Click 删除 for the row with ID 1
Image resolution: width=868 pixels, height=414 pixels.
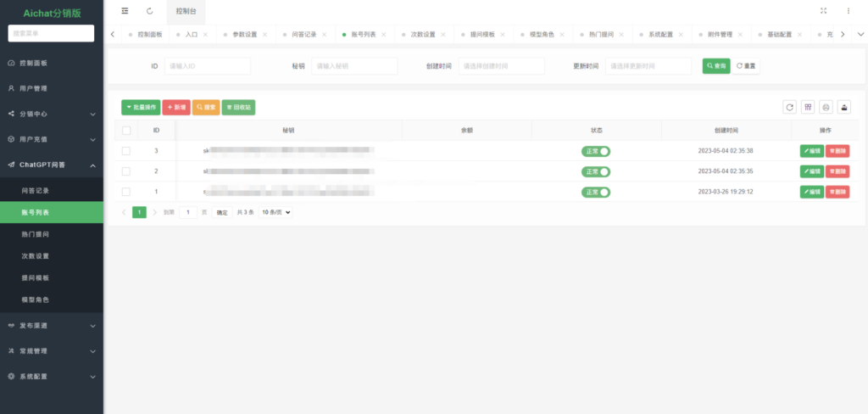(837, 193)
